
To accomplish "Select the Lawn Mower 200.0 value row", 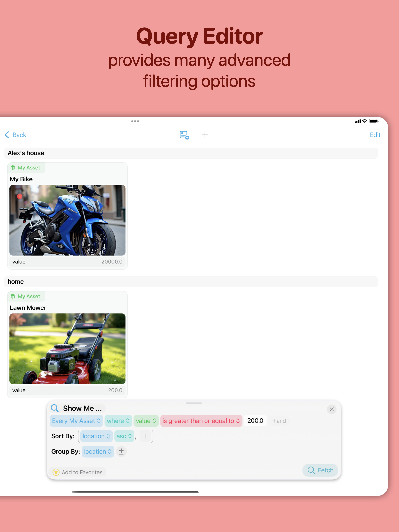I will (x=67, y=390).
